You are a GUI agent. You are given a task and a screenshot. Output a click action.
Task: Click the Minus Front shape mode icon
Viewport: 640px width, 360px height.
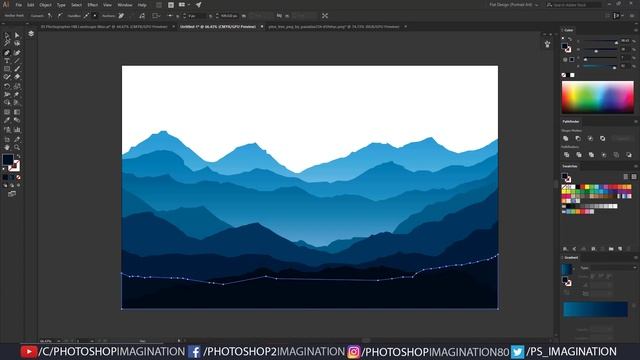point(578,138)
